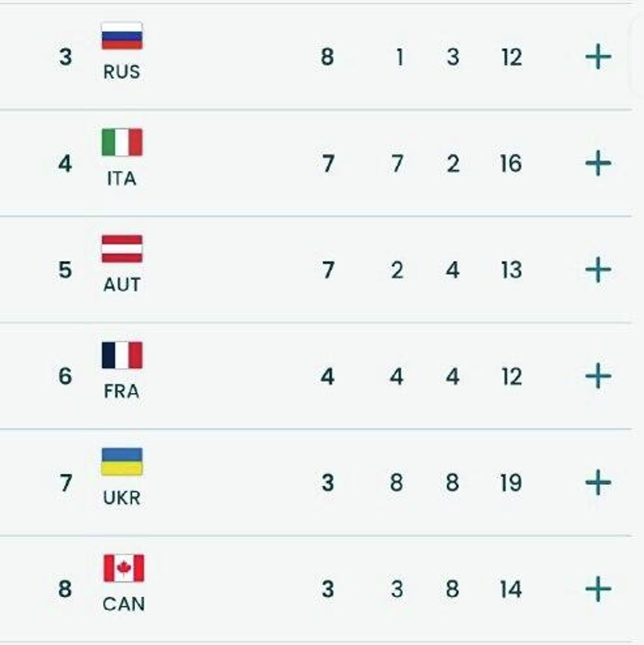Click the Canadian maple leaf flag
The height and width of the screenshot is (645, 644).
coord(124,568)
